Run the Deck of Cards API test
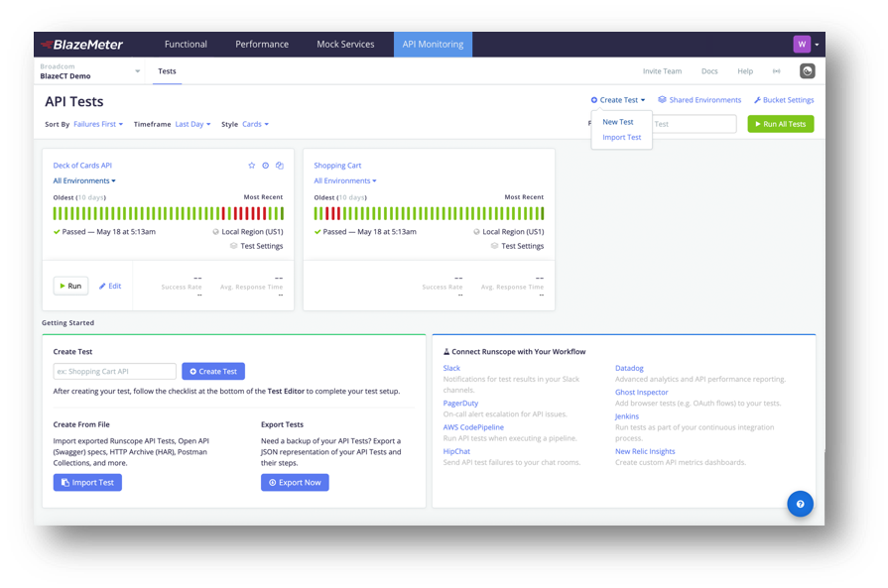The height and width of the screenshot is (588, 888). 70,286
